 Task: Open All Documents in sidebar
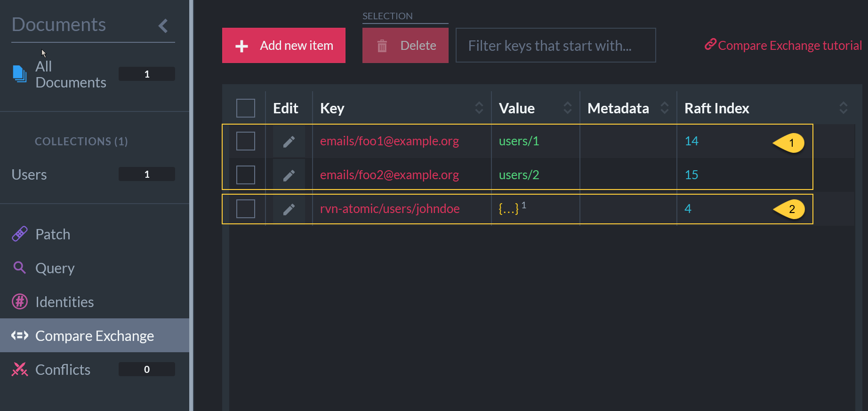point(71,74)
